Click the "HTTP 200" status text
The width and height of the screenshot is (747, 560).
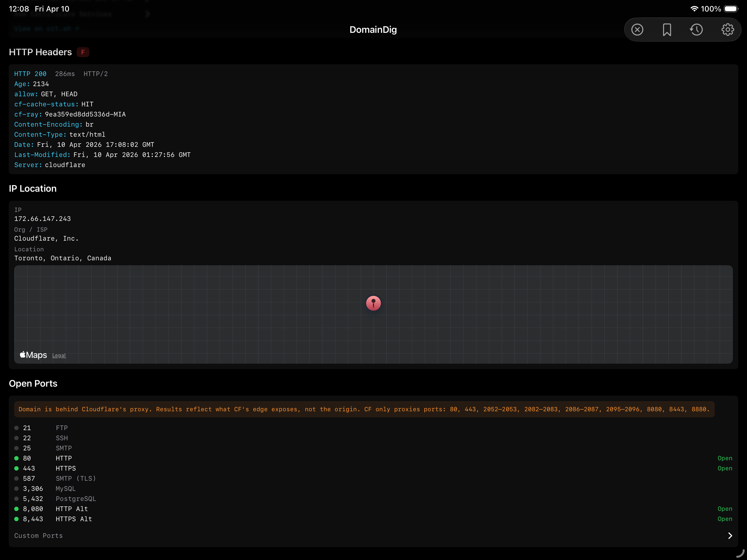coord(30,74)
